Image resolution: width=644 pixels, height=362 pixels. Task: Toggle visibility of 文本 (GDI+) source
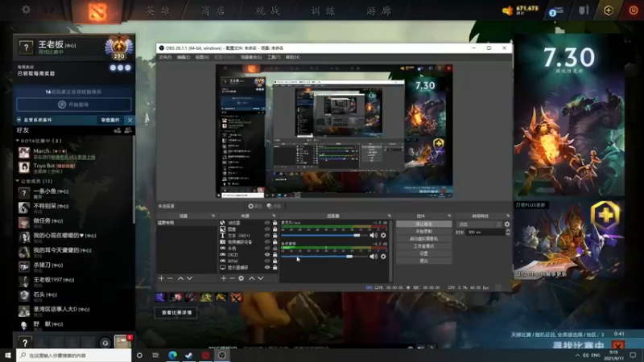tap(267, 236)
